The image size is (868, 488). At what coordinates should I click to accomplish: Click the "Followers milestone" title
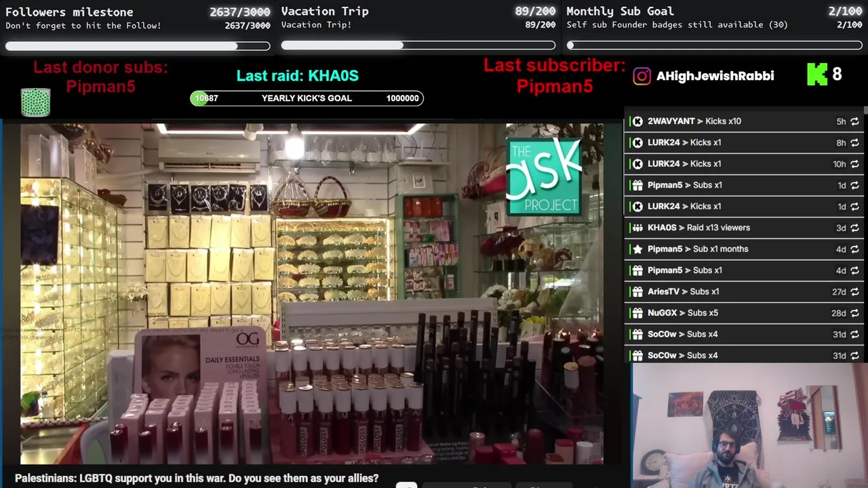pyautogui.click(x=69, y=12)
